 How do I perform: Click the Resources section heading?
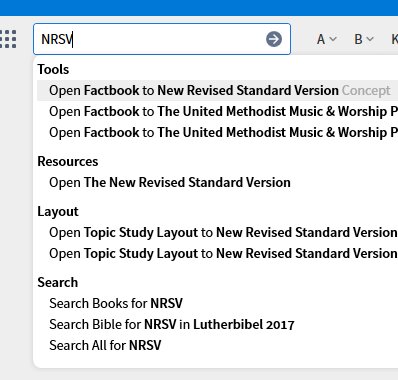pyautogui.click(x=68, y=161)
